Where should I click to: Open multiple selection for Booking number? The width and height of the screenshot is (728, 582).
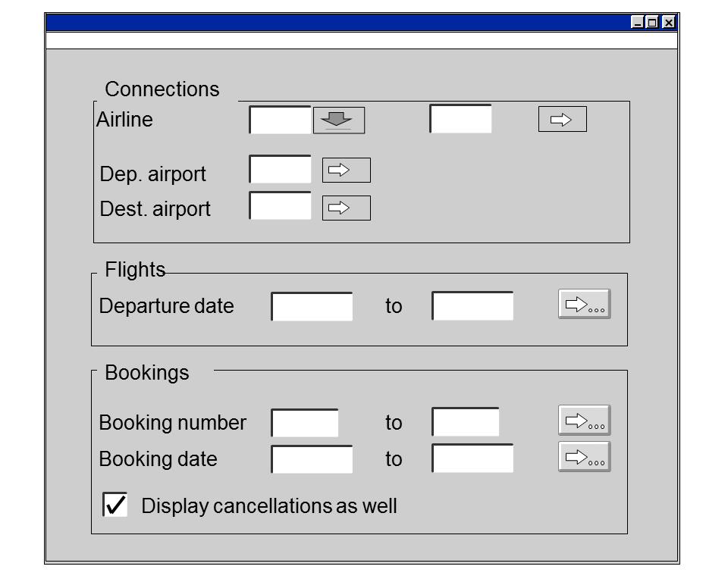[x=584, y=421]
